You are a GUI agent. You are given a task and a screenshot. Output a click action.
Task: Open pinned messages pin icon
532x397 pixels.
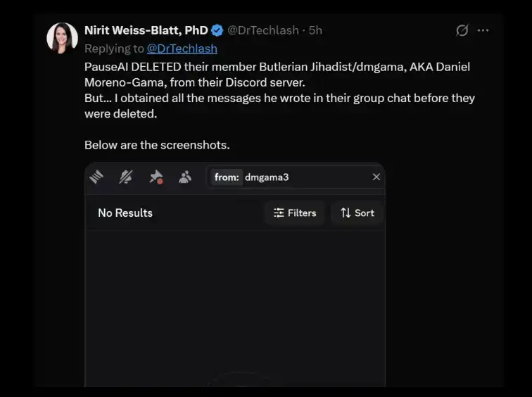pyautogui.click(x=156, y=177)
